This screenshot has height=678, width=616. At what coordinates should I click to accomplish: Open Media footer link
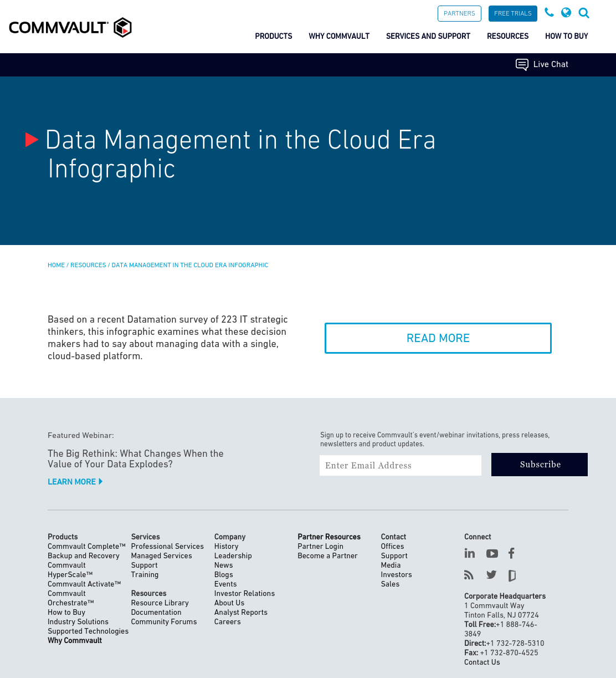(391, 565)
